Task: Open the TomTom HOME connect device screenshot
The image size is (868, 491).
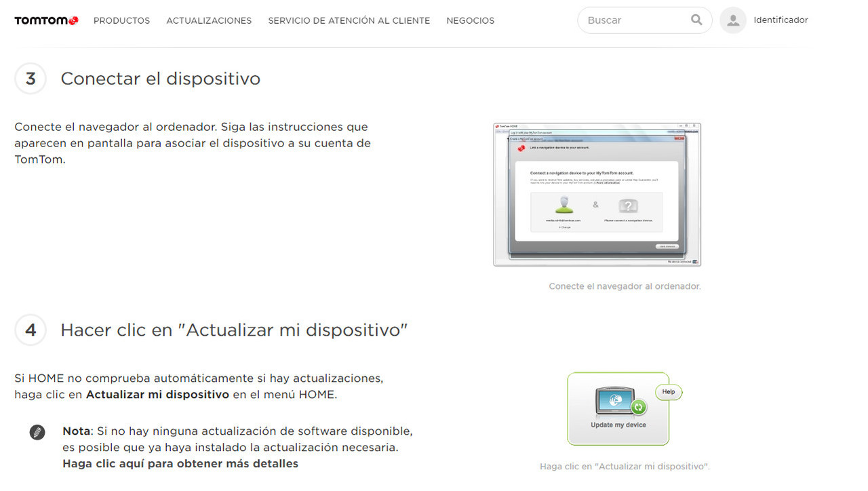Action: coord(597,195)
